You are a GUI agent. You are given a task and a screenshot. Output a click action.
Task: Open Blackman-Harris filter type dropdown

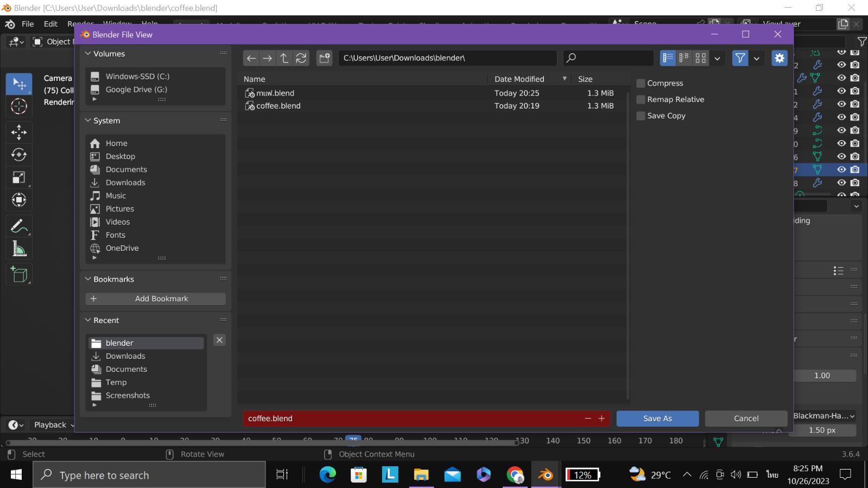[823, 416]
